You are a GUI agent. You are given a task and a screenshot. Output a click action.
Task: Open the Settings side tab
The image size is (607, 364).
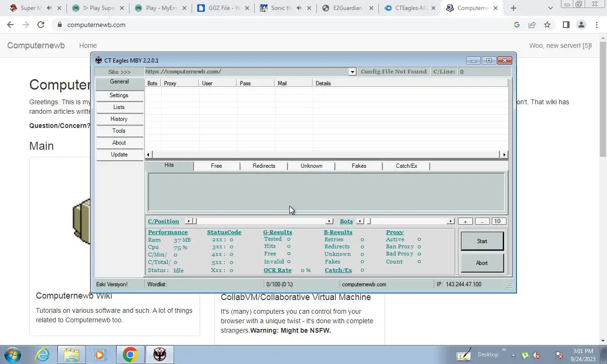point(119,95)
